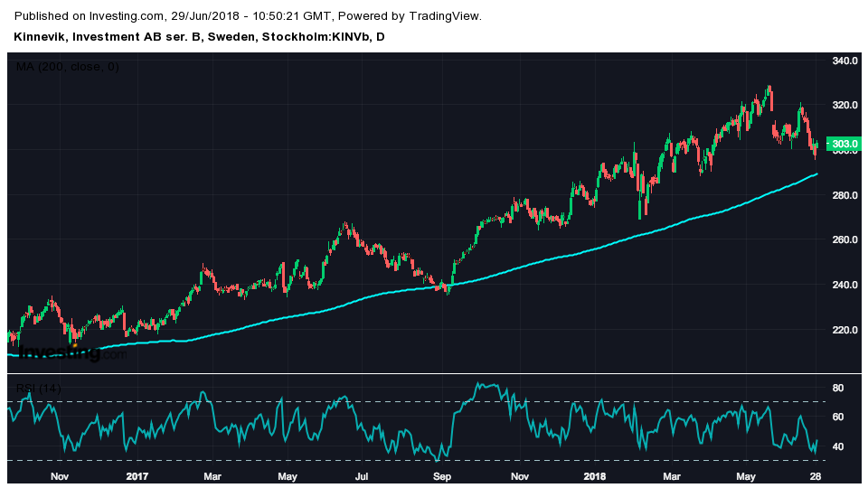The image size is (868, 488).
Task: Click the 2018 label on the time axis
Action: [595, 476]
